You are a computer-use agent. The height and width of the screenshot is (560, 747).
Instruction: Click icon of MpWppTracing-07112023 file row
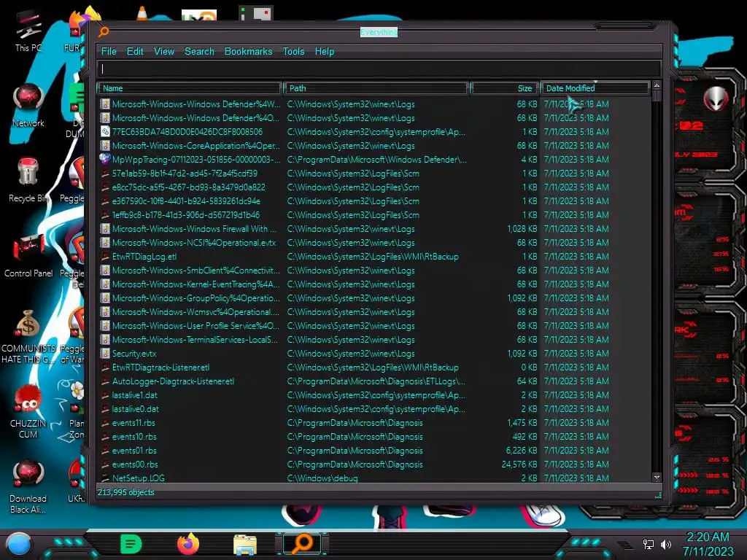105,159
